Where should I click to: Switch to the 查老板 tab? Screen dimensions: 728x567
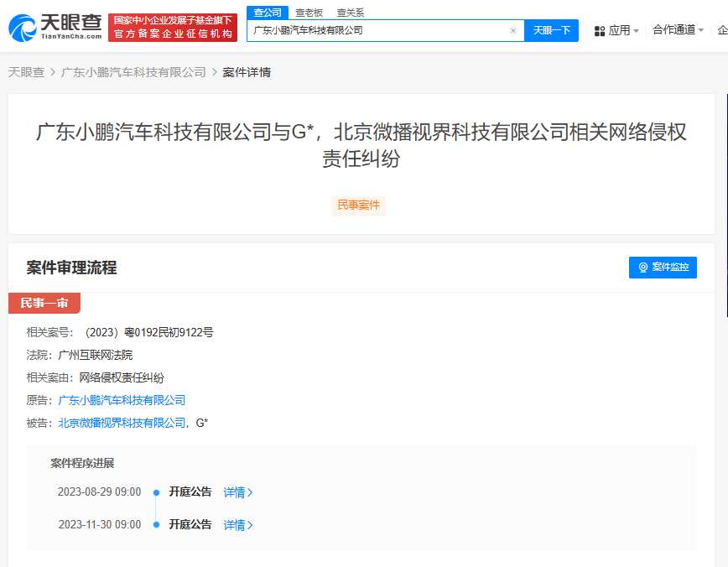pos(309,13)
